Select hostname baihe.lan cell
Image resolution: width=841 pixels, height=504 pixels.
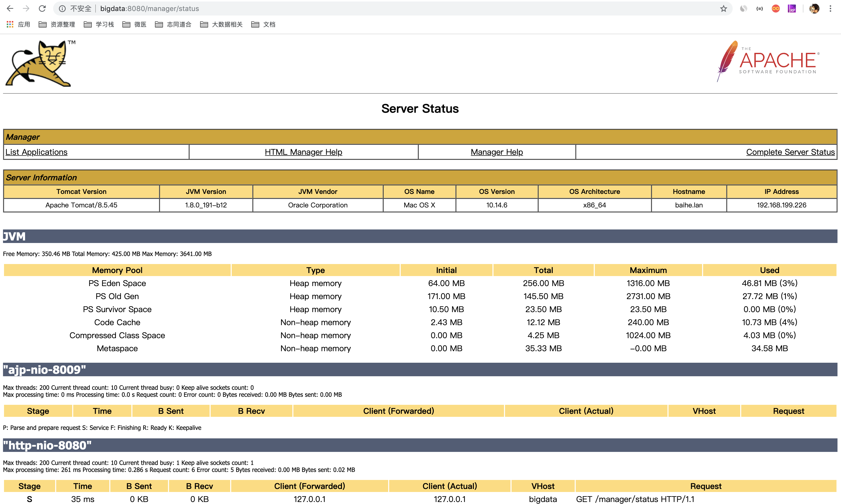(689, 205)
